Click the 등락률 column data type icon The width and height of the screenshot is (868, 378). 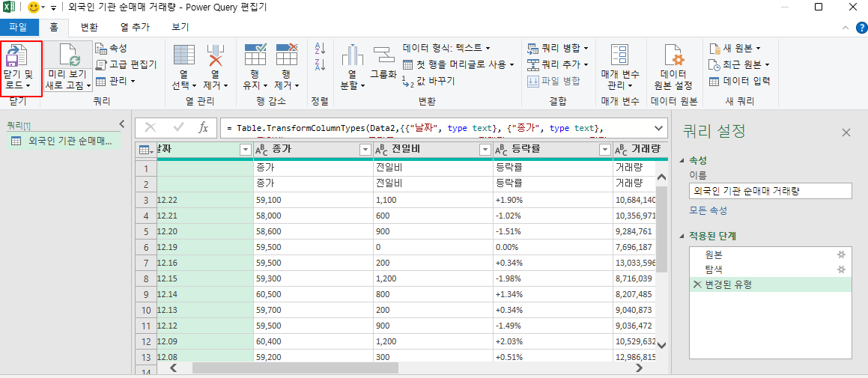click(501, 150)
